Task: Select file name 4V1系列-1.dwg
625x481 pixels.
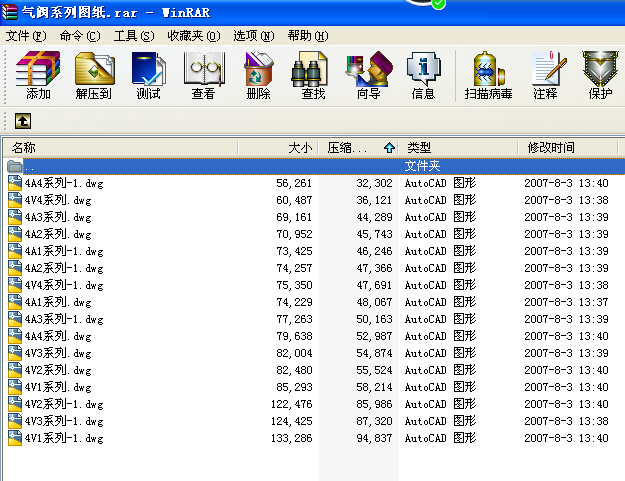Action: click(x=64, y=438)
